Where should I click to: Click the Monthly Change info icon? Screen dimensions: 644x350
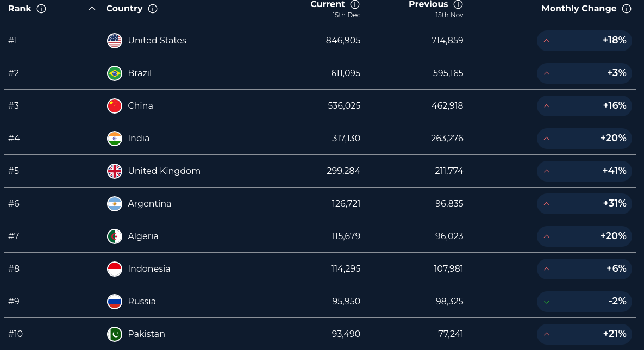tap(627, 9)
